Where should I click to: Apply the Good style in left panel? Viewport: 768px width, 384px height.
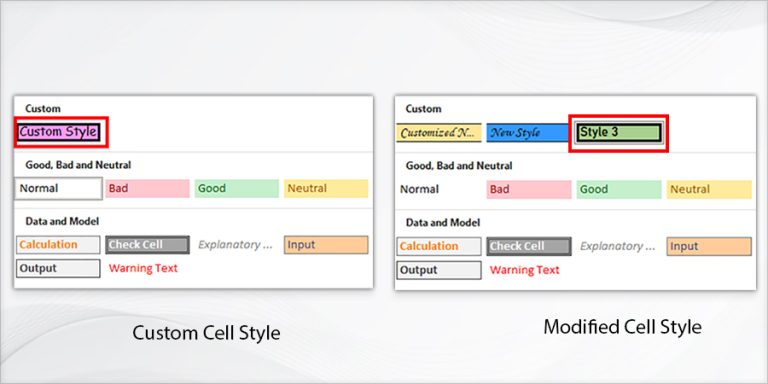237,189
